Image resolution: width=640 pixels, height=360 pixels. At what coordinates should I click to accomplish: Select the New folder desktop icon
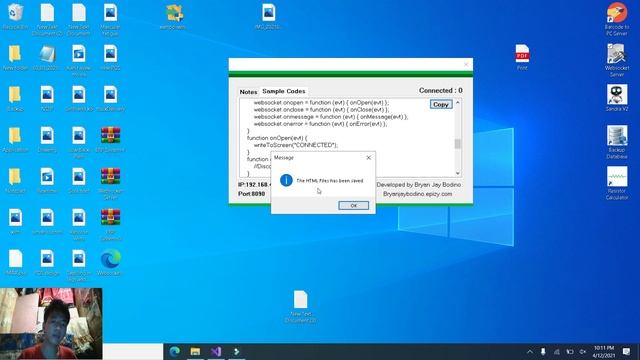(x=15, y=58)
